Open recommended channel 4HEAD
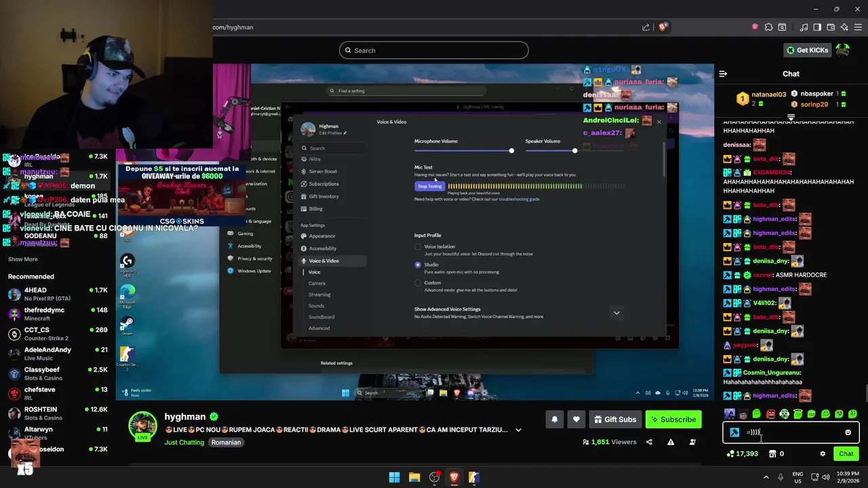The image size is (868, 488). [58, 294]
